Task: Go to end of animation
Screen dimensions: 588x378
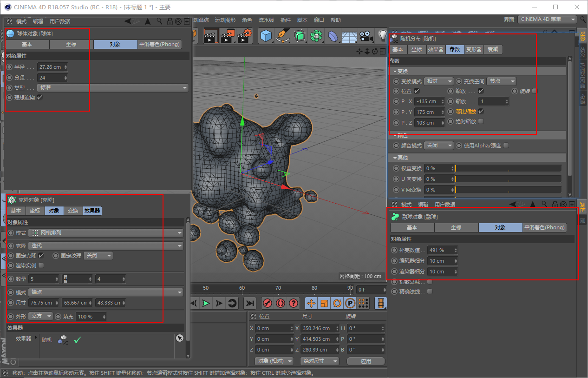Action: pyautogui.click(x=250, y=304)
